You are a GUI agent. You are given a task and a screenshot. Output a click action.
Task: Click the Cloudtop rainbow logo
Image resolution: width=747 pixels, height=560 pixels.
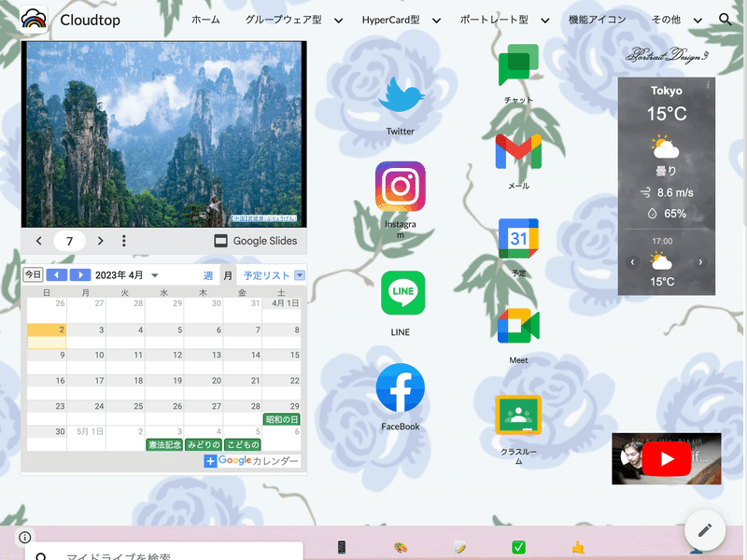coord(34,20)
